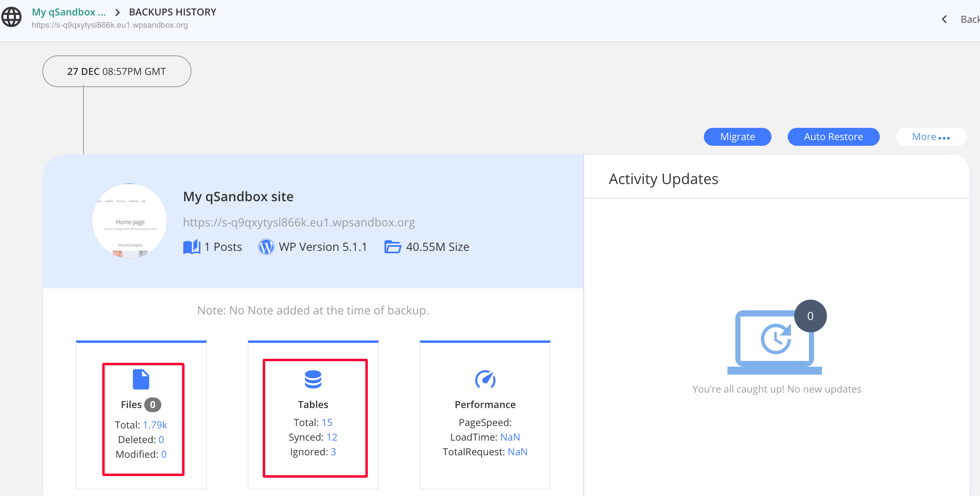Image resolution: width=980 pixels, height=496 pixels.
Task: Select the 27 DEC 08:57PM GMT backup marker
Action: [116, 71]
